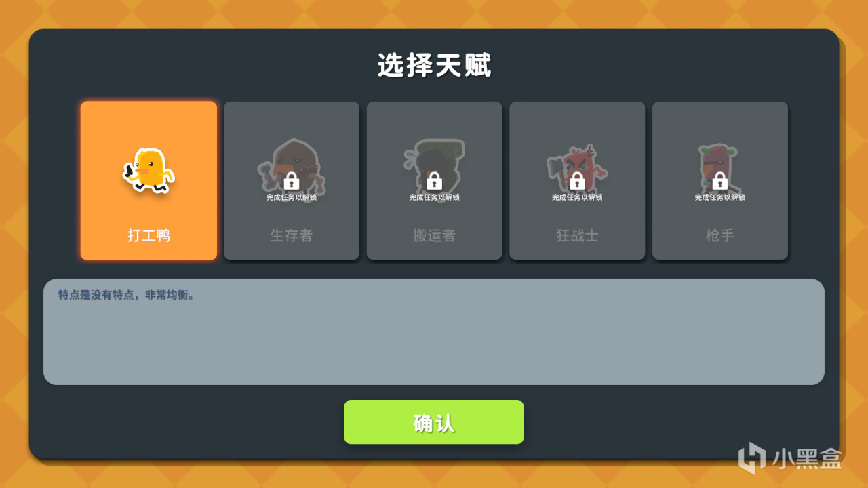
Task: Confirm selection with the green 确认 button
Action: (434, 422)
